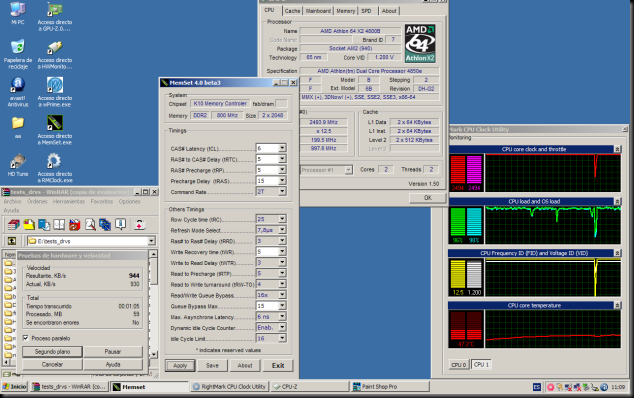Viewport: 634px width, 398px height.
Task: Switch to the CPU-Z taskbar button
Action: 309,387
